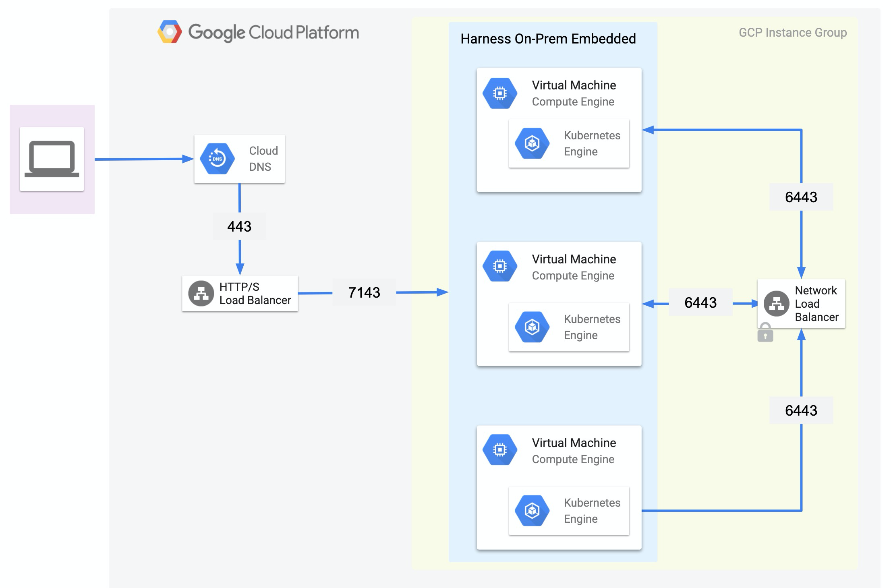
Task: Select the 7143 port label
Action: [364, 292]
